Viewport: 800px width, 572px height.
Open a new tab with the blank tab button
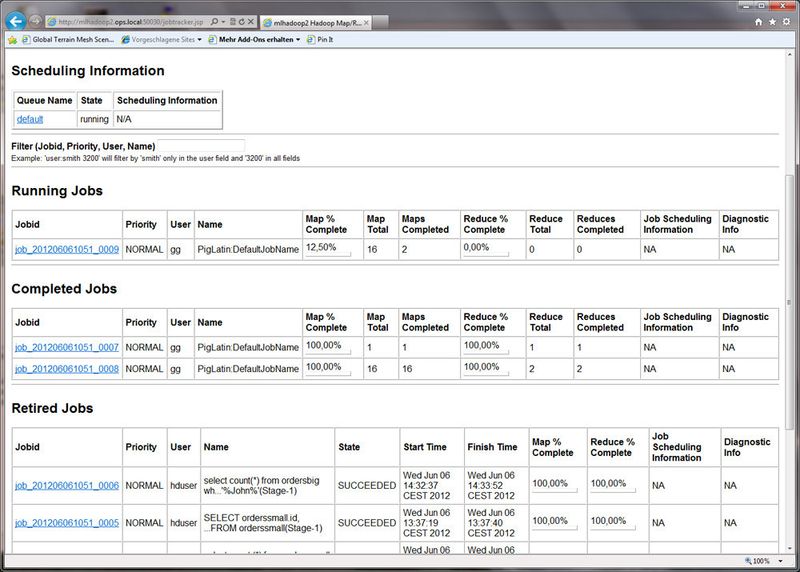pos(380,22)
